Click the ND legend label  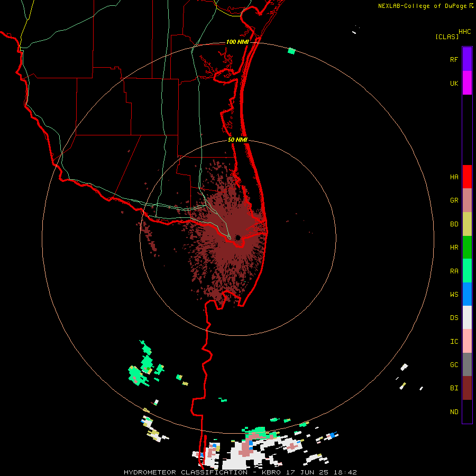tap(454, 412)
